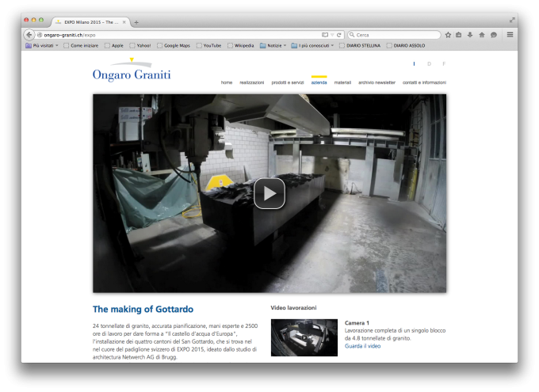Expand the Più visitati bookmarks folder
This screenshot has height=392, width=539.
42,45
